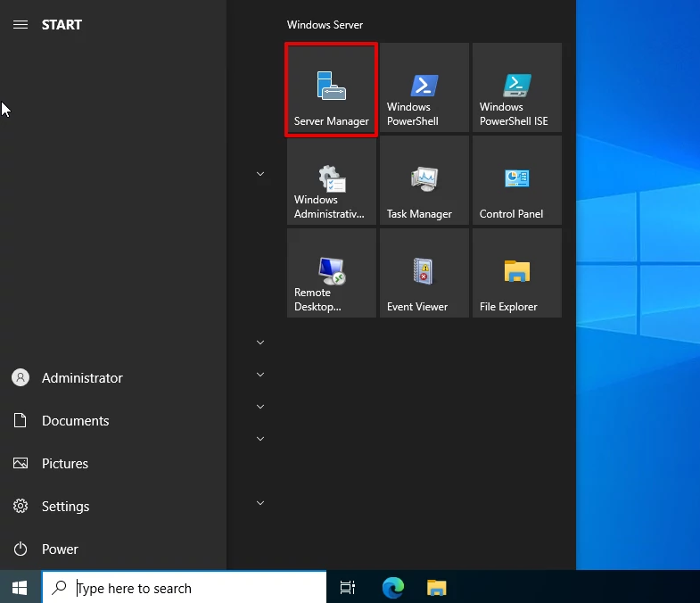Open the Remote Desktop Connection tile
The image size is (700, 603).
click(331, 273)
